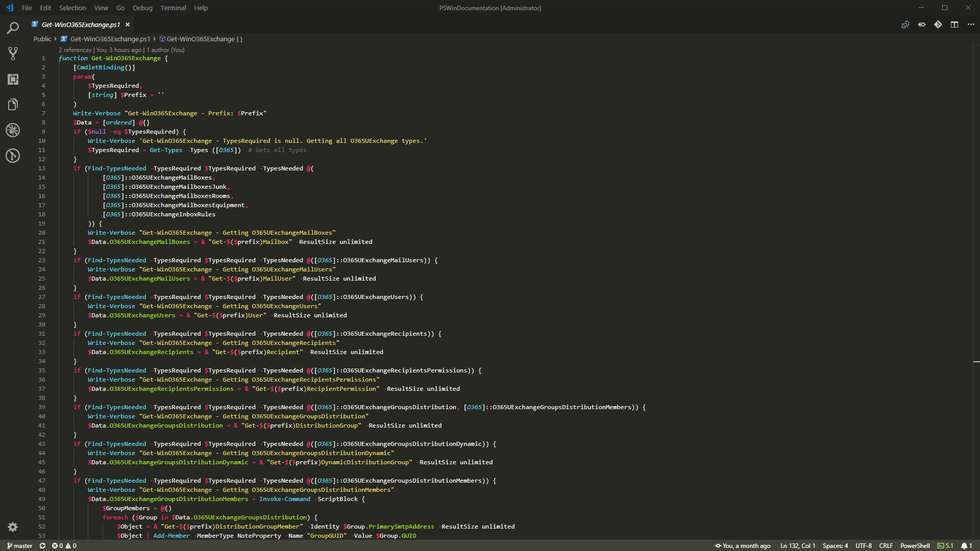Open More Actions ellipsis in editor toolbar
The image size is (980, 551).
[970, 24]
